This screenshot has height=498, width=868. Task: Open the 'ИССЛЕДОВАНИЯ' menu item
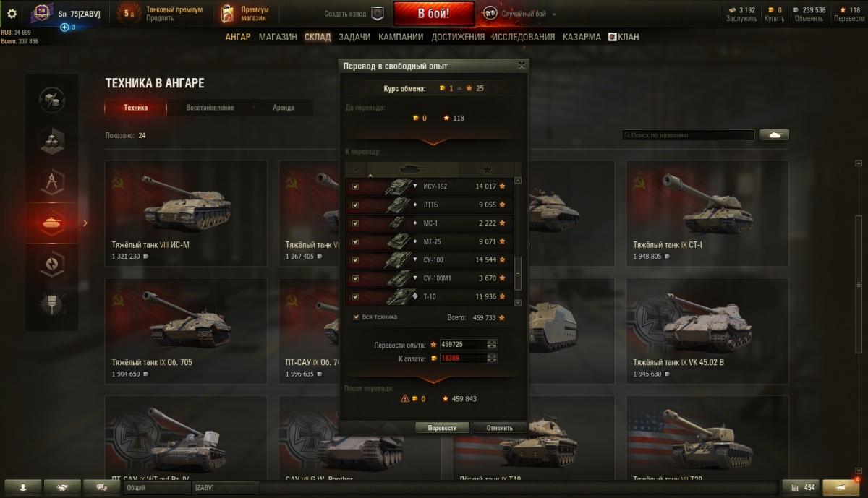(523, 37)
